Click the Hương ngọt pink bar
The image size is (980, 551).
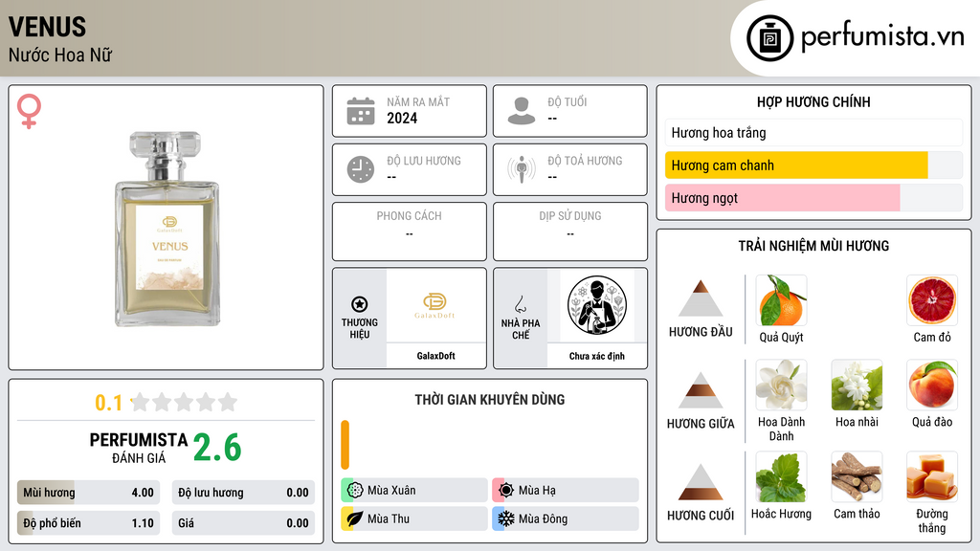tap(783, 198)
